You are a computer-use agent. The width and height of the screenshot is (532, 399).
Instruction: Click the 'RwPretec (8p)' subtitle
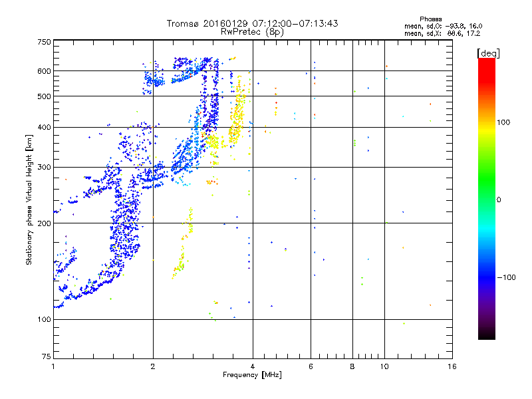click(x=252, y=32)
